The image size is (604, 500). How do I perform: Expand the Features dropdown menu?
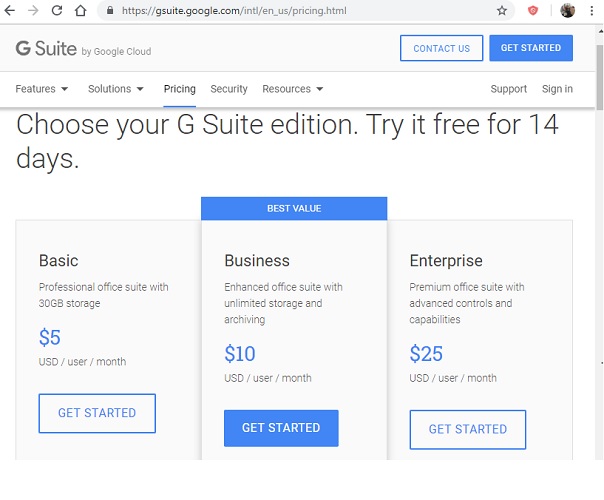[x=42, y=89]
